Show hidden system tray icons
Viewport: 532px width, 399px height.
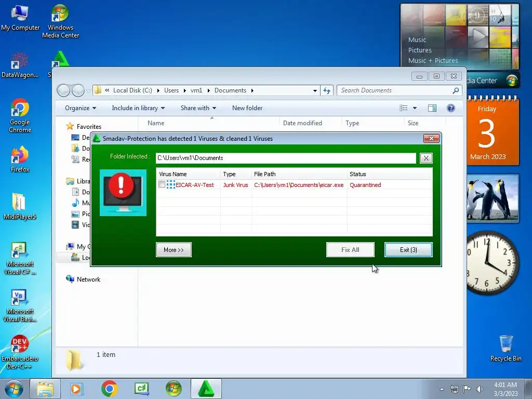tap(442, 389)
